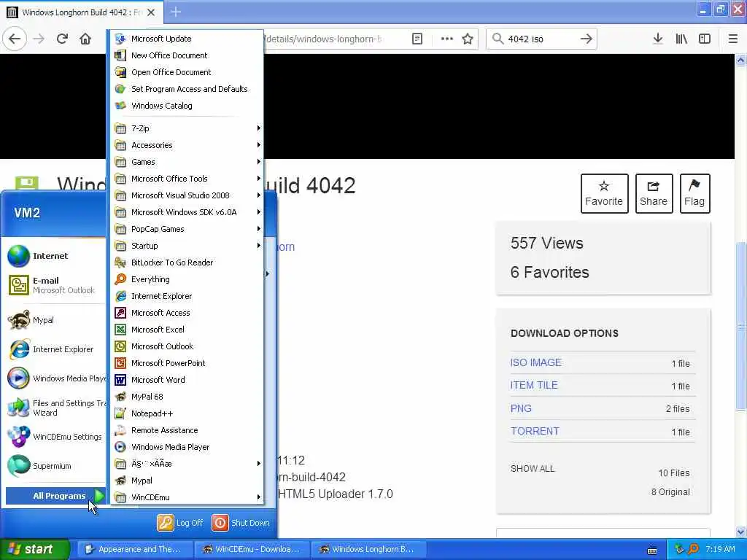Expand the Accessories folder submenu
The image size is (747, 560).
tap(187, 145)
